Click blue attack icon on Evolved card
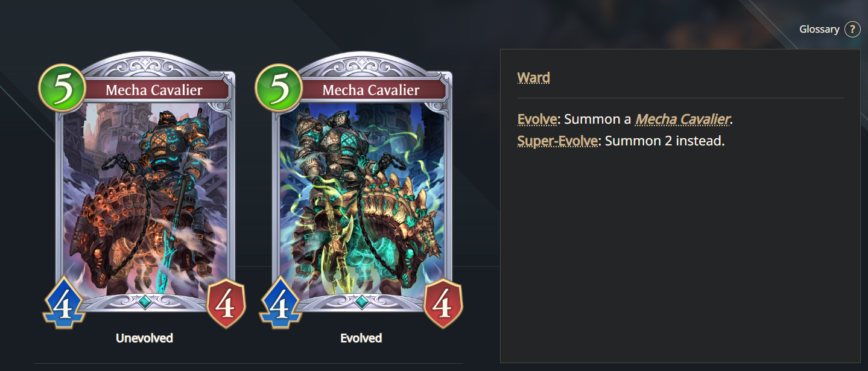The width and height of the screenshot is (868, 371). pos(280,303)
